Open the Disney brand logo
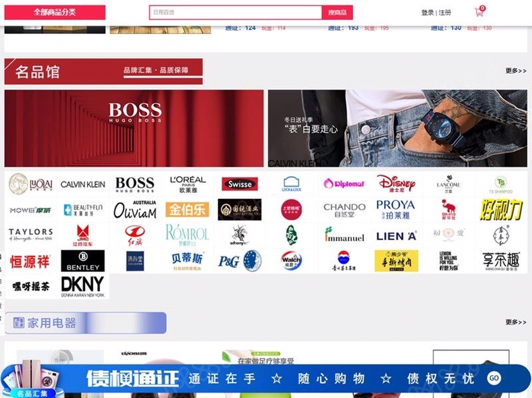The height and width of the screenshot is (398, 532). tap(396, 183)
